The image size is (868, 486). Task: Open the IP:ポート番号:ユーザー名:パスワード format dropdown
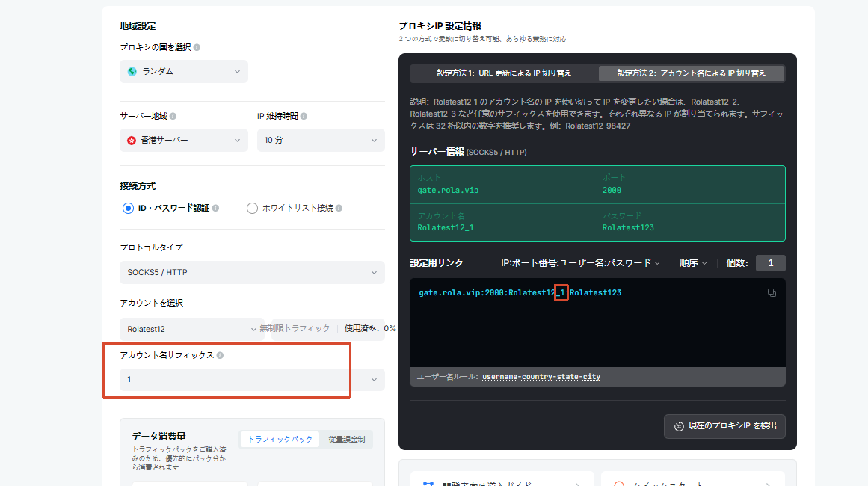click(580, 263)
